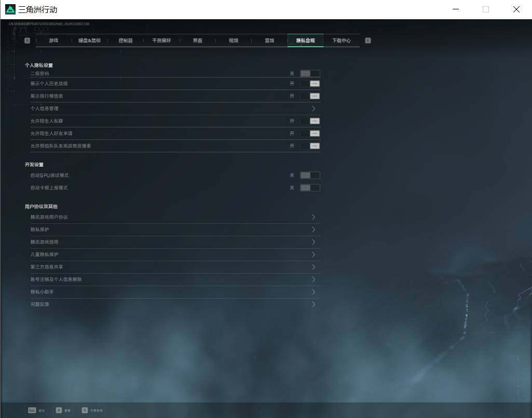The height and width of the screenshot is (418, 532).
Task: Open 问题反馈 using its arrow
Action: (x=313, y=304)
